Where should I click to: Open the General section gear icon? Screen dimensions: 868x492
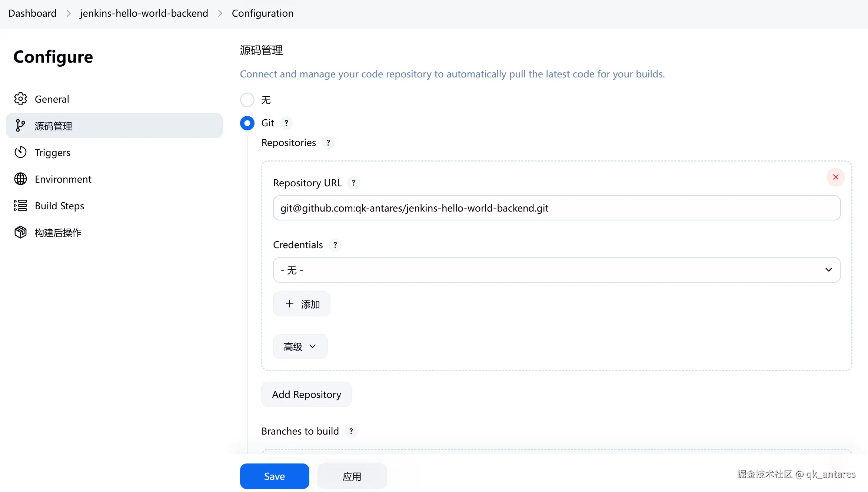point(20,99)
